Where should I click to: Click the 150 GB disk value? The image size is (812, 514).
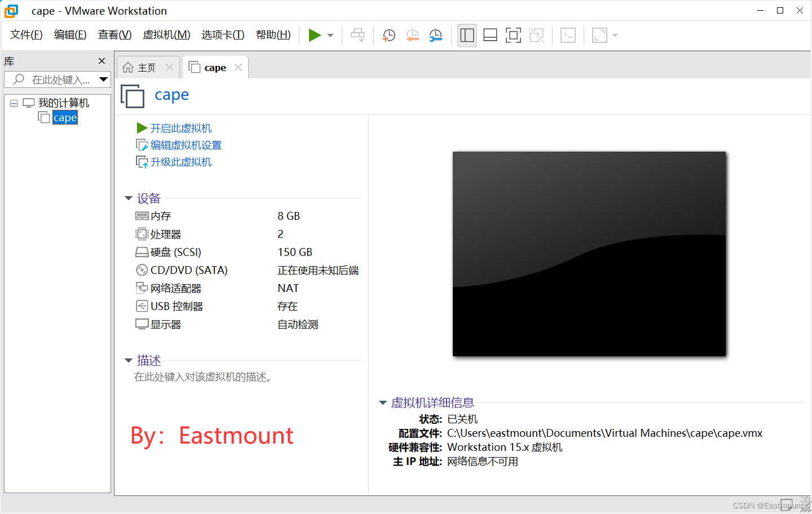coord(295,252)
